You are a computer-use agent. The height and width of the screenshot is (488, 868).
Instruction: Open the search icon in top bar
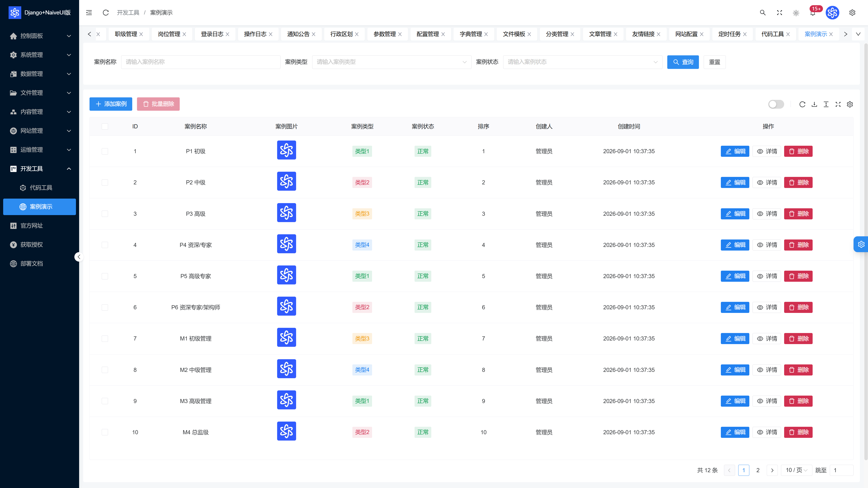tap(762, 12)
